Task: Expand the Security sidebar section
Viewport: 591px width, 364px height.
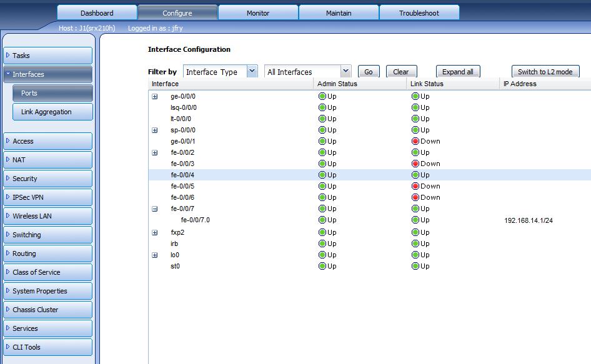Action: pos(48,179)
